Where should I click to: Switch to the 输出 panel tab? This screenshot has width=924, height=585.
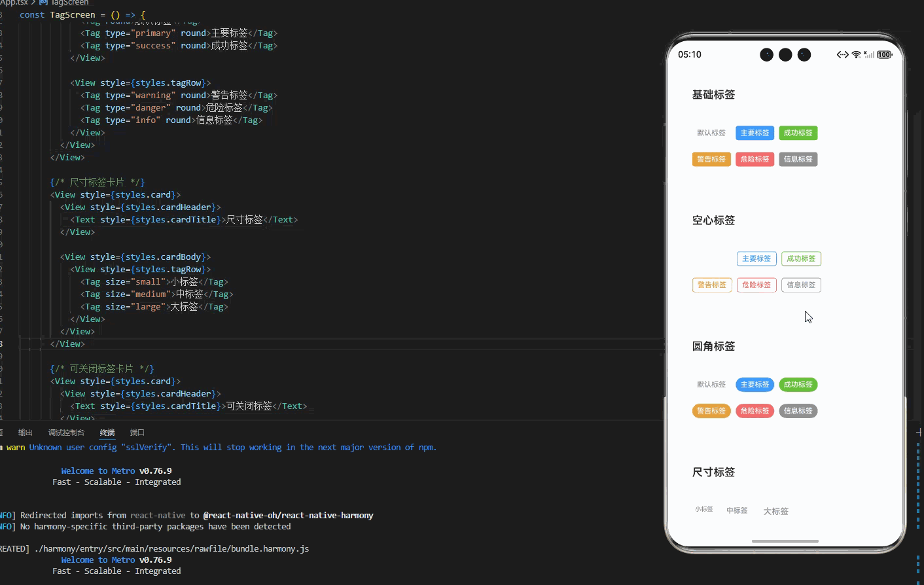(x=26, y=433)
